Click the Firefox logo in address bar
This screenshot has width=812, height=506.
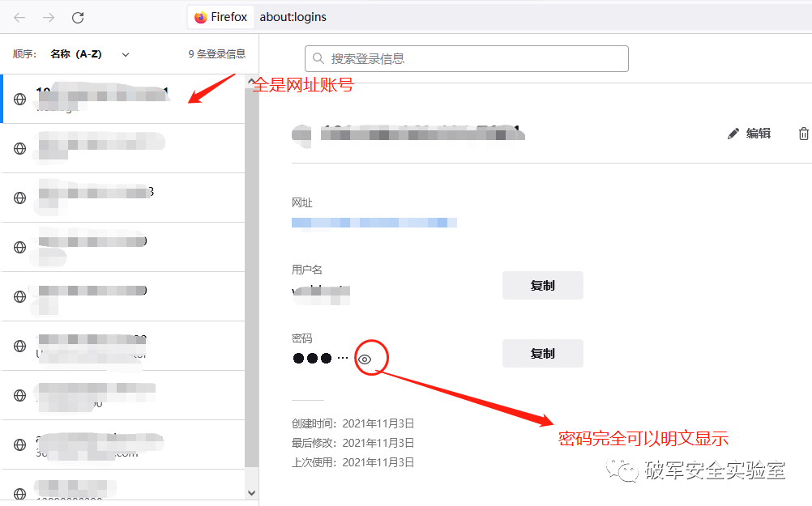point(200,17)
